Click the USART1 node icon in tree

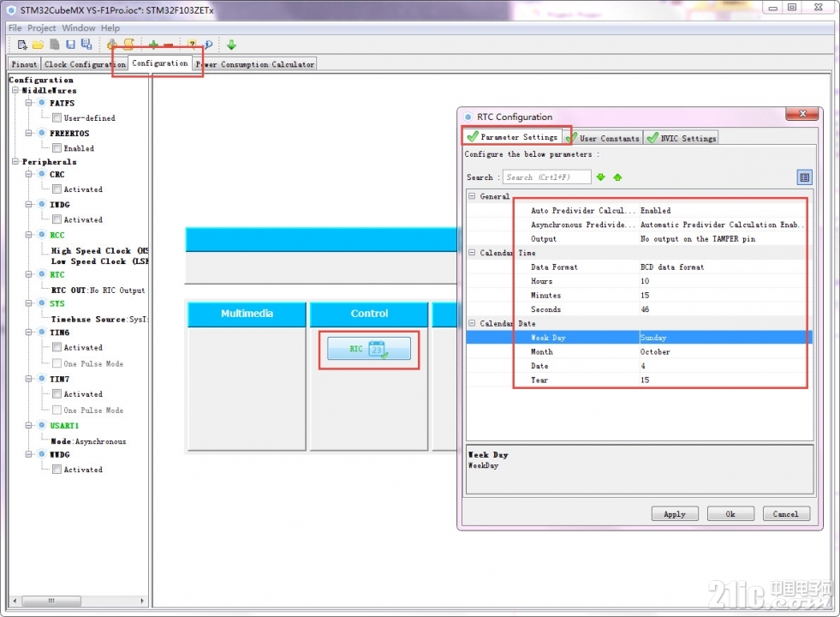pos(41,424)
